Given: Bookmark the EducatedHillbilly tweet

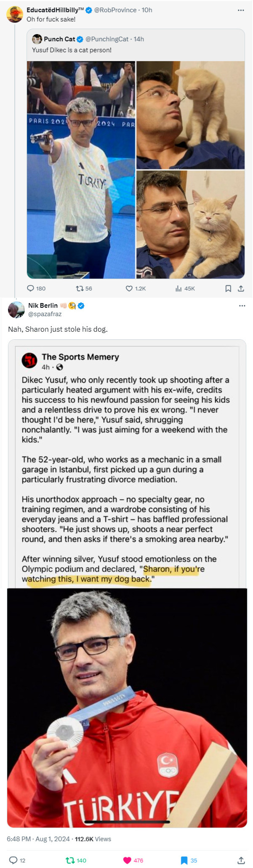Looking at the screenshot, I should [228, 288].
